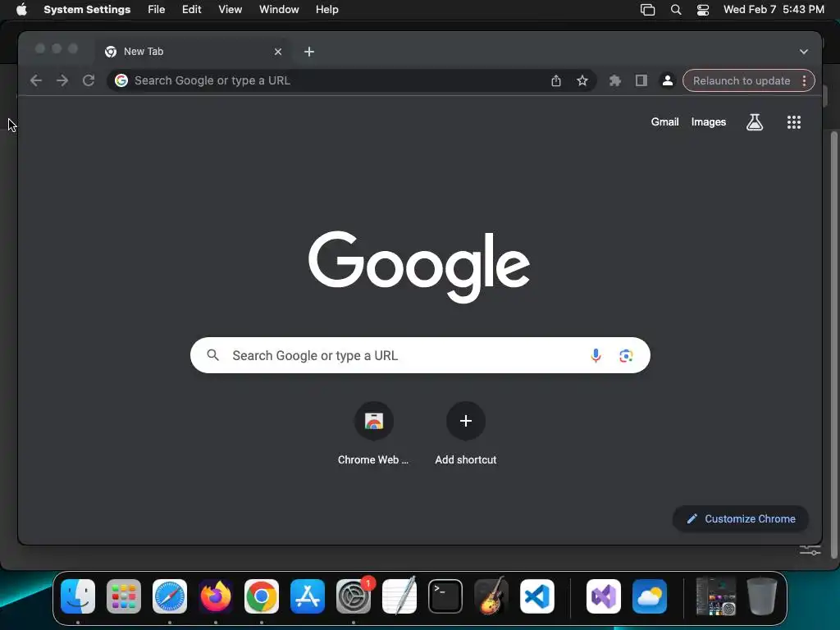Click search magnifier in Google search box
840x630 pixels.
tap(212, 355)
